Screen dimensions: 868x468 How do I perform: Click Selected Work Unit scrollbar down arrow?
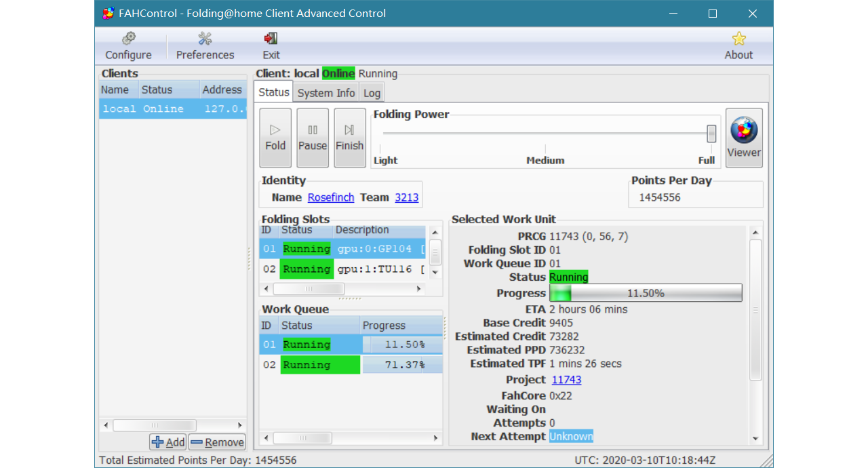(x=755, y=439)
